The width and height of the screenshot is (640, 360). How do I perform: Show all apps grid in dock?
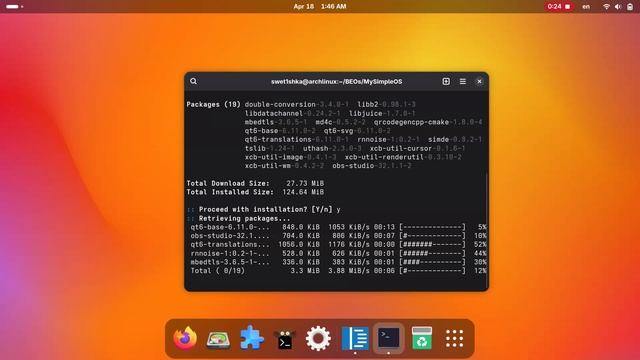455,338
